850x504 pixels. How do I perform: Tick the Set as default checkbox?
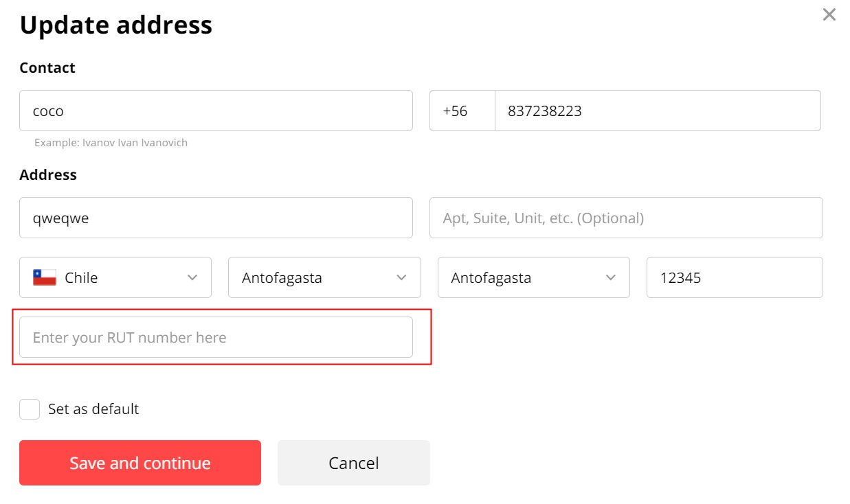[x=30, y=409]
